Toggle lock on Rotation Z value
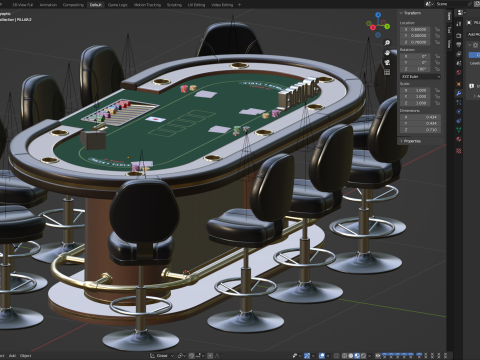This screenshot has width=480, height=360. pyautogui.click(x=437, y=69)
